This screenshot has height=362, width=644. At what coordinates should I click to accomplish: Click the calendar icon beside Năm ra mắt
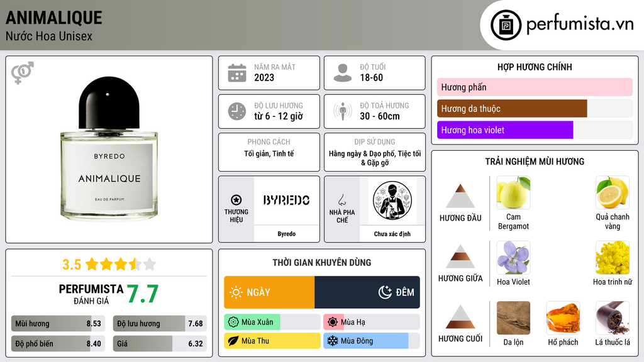click(x=237, y=73)
